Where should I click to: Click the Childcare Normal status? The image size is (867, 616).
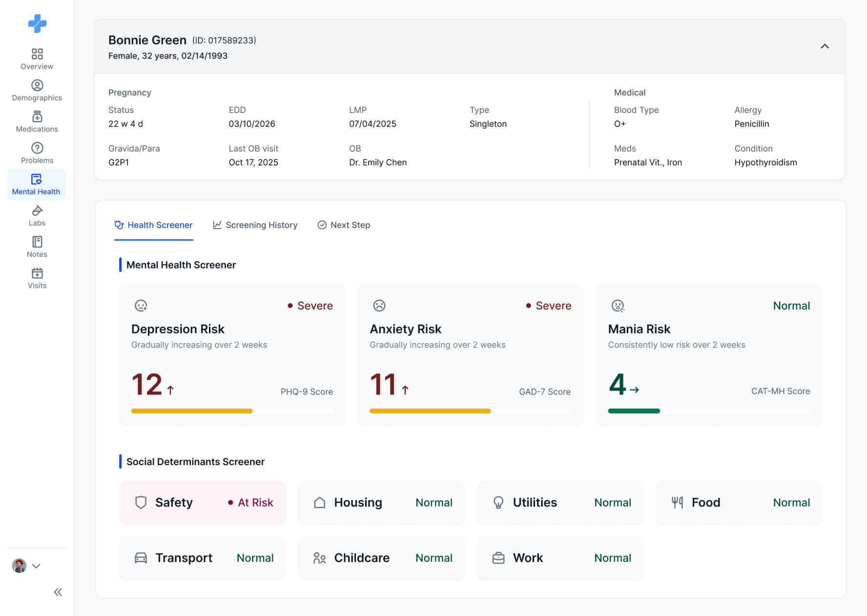434,558
